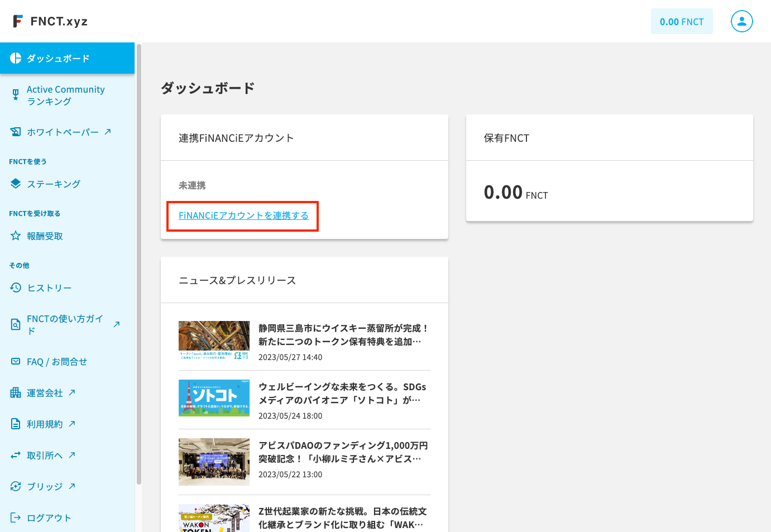Viewport: 771px width, 532px height.
Task: Click the 0.00 FNCT holdings value
Action: (516, 193)
